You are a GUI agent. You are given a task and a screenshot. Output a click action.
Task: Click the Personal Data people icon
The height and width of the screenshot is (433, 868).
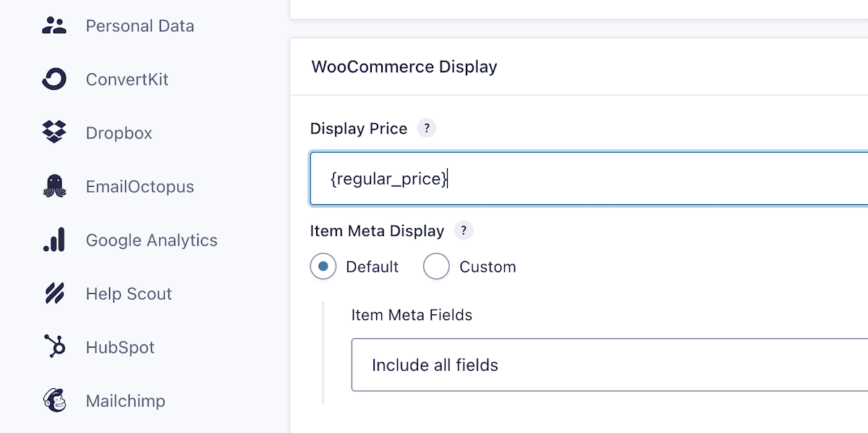coord(54,26)
